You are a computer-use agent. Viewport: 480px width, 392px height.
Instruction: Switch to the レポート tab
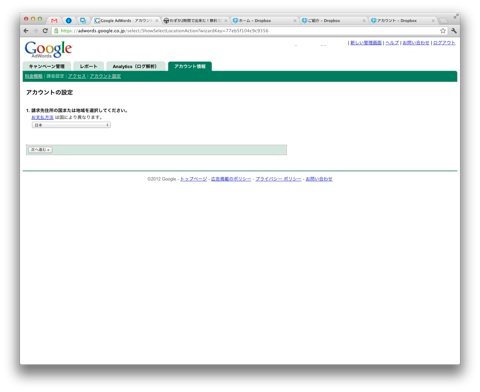[x=89, y=66]
